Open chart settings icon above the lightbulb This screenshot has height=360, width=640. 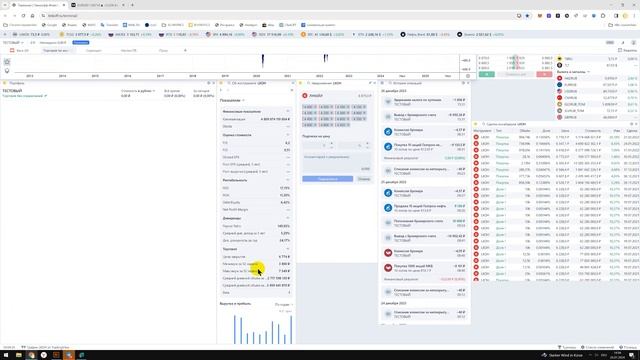tap(7, 62)
